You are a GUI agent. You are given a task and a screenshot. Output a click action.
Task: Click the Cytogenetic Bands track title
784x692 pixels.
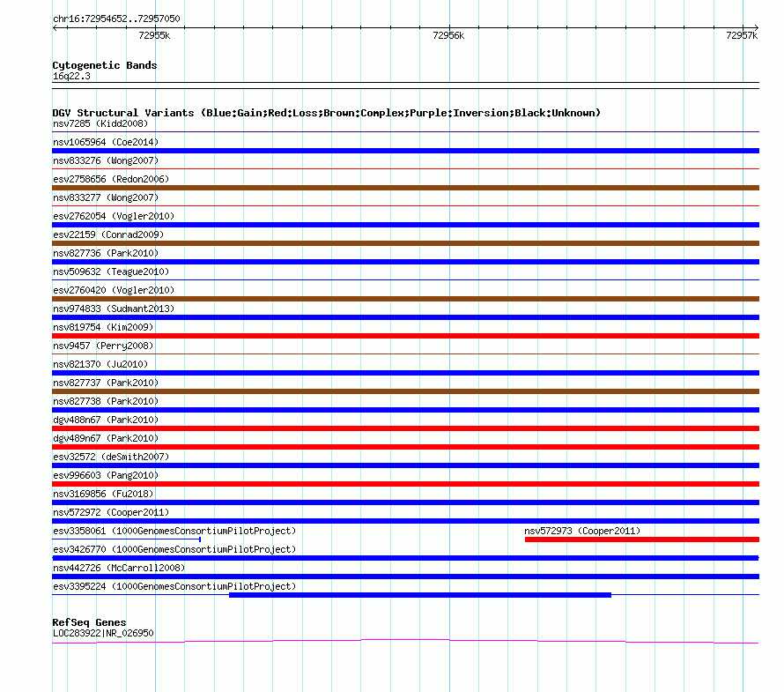click(x=105, y=65)
